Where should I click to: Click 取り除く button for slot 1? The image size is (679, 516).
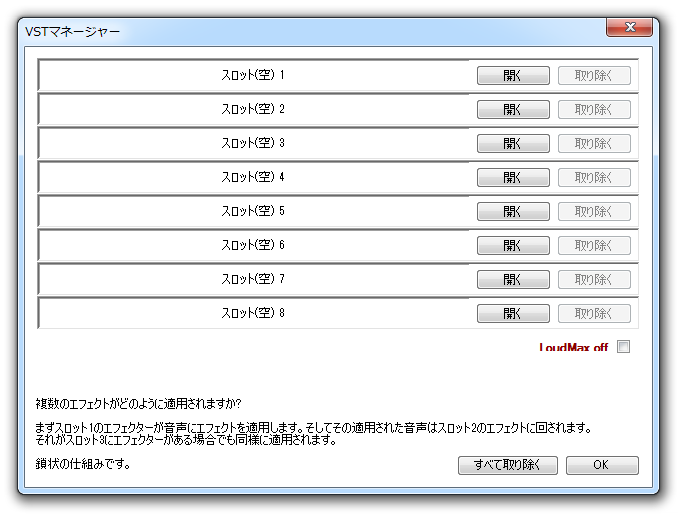594,75
